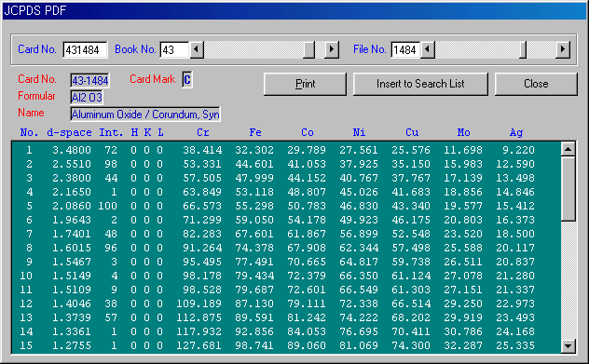Click Co value 61.867 in row 7
Screen dimensions: 589x364
point(307,234)
